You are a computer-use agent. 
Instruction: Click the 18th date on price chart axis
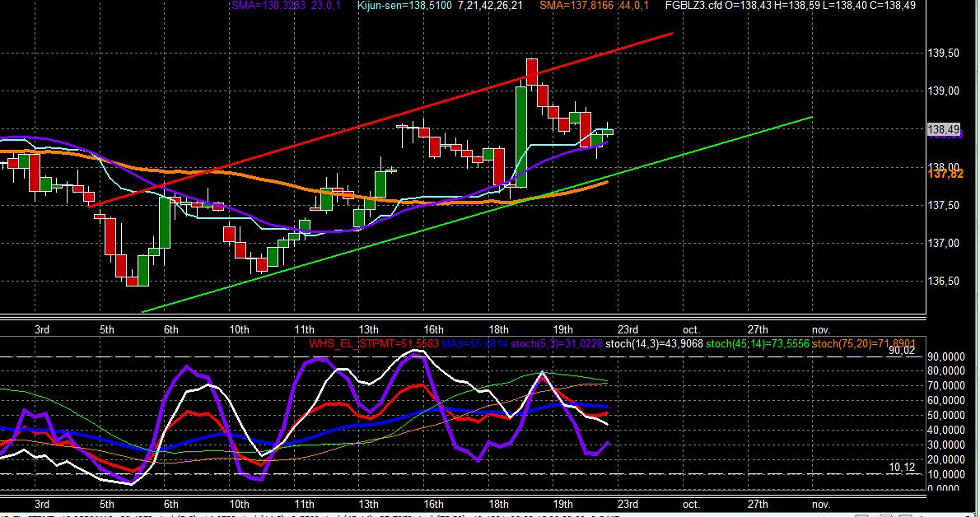(x=498, y=329)
